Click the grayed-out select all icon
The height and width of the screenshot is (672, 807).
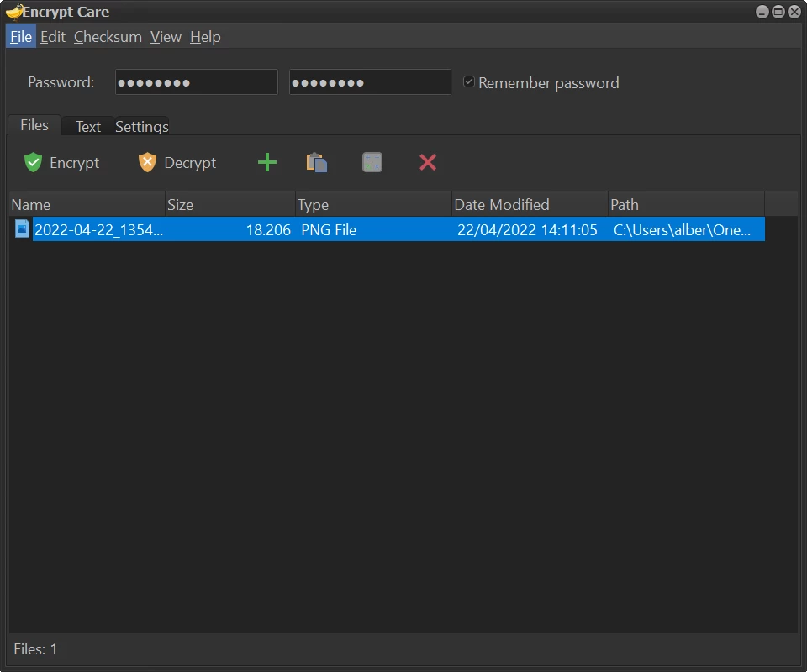(x=372, y=162)
